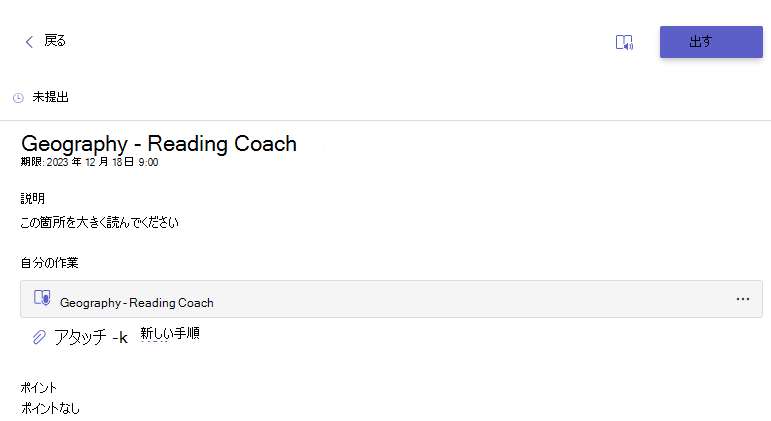Screen dimensions: 771x421
Task: Click the 自分の作業 heading
Action: (49, 263)
